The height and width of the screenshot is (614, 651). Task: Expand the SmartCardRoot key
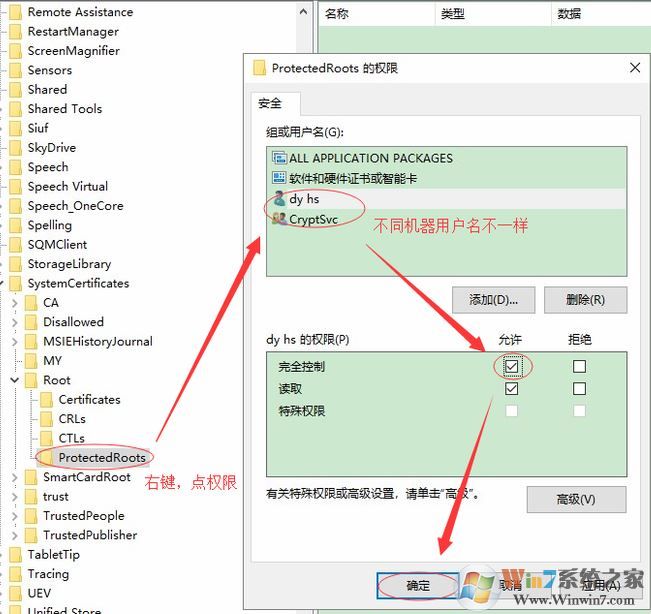click(15, 477)
